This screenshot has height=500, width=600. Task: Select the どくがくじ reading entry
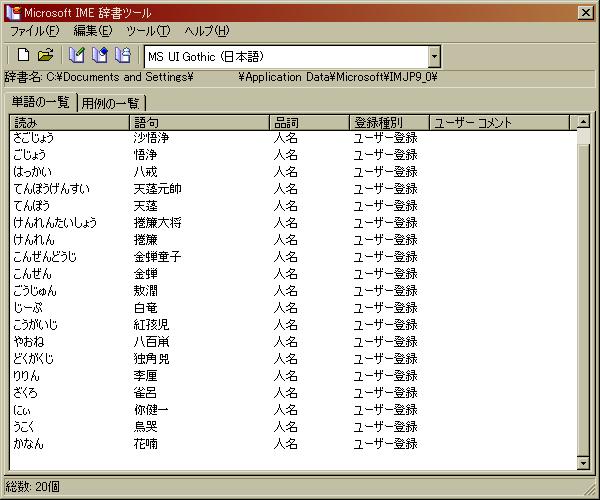tap(34, 359)
